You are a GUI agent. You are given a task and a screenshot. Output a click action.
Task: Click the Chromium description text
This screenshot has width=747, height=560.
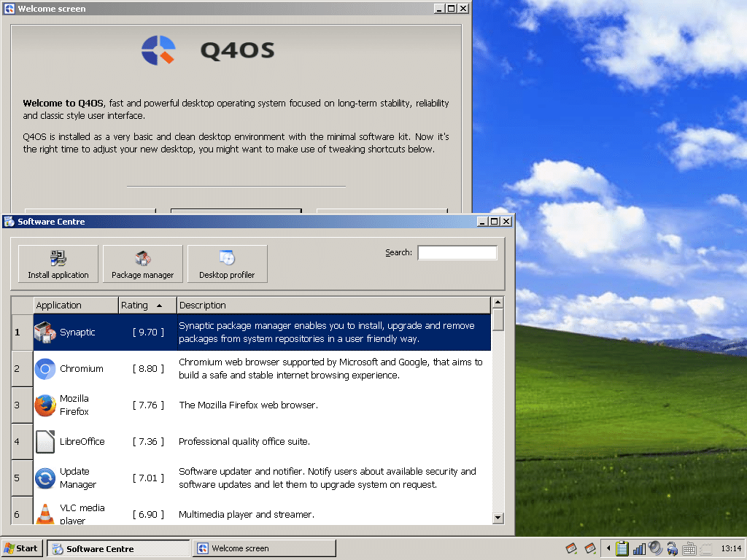[x=330, y=368]
